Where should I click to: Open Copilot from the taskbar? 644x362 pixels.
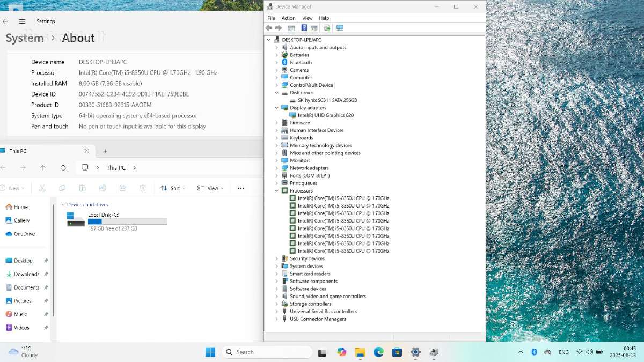(x=342, y=352)
